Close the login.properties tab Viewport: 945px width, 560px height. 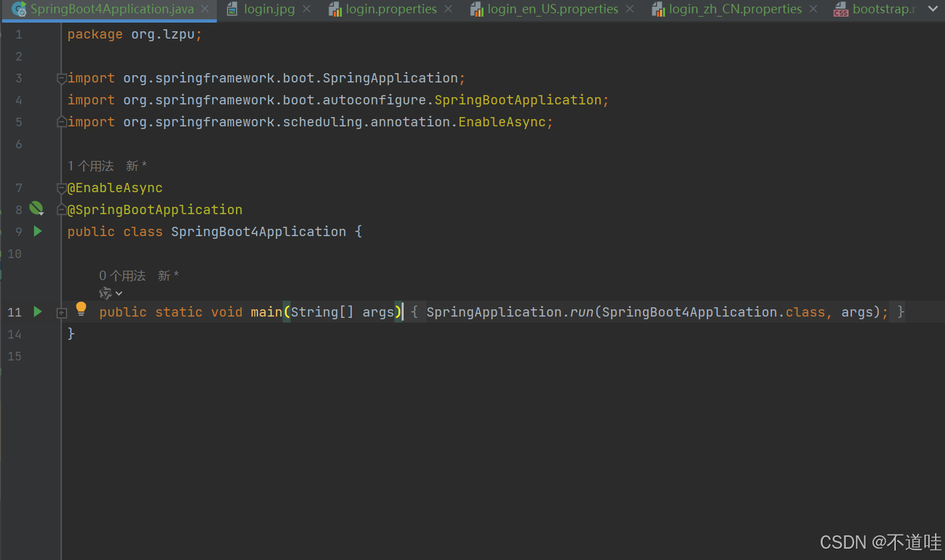[448, 9]
